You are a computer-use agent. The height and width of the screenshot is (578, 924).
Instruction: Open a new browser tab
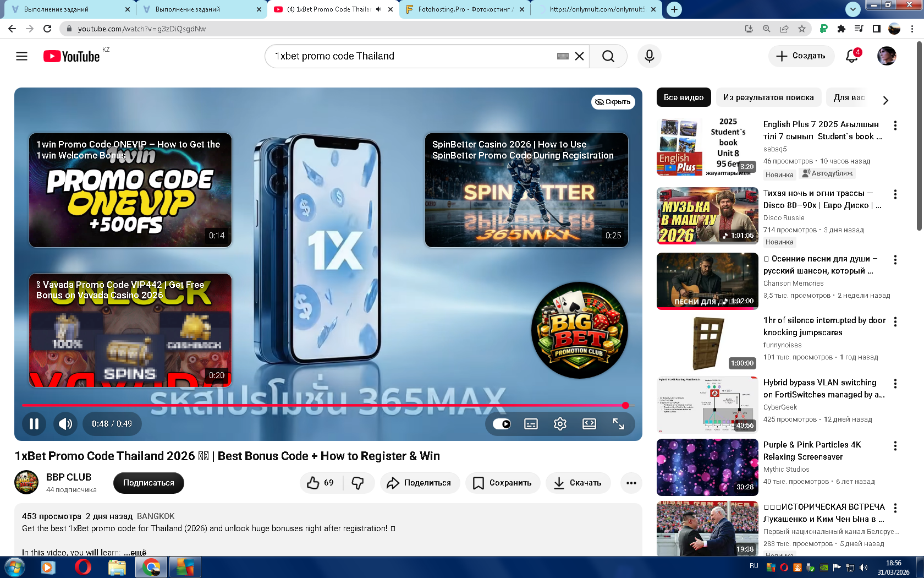pyautogui.click(x=674, y=9)
